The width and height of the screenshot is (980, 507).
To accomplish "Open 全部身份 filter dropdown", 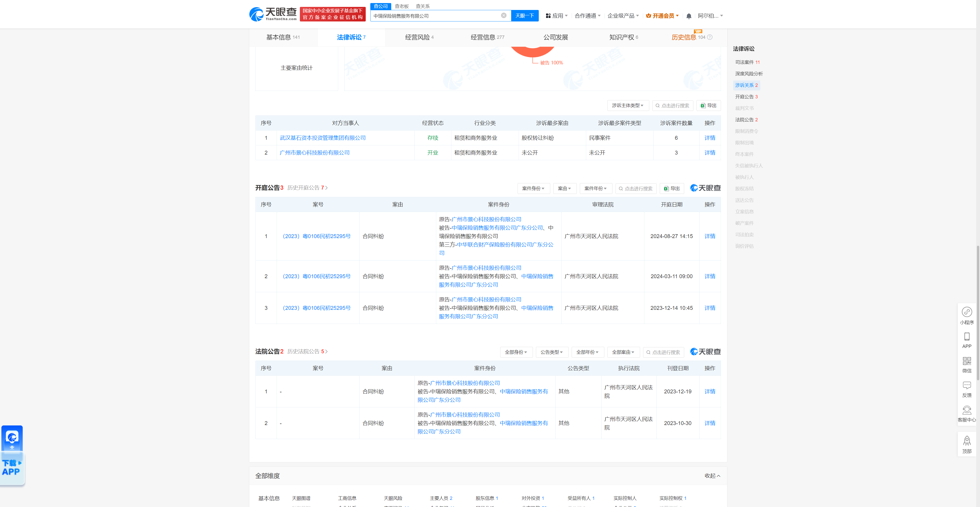I will click(516, 352).
